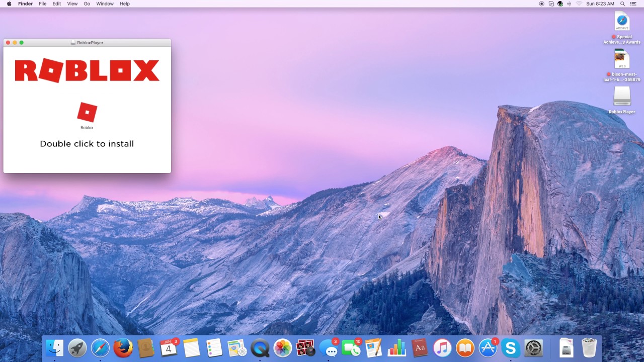The height and width of the screenshot is (362, 644).
Task: Close the RobloxPlayer window
Action: pos(8,43)
